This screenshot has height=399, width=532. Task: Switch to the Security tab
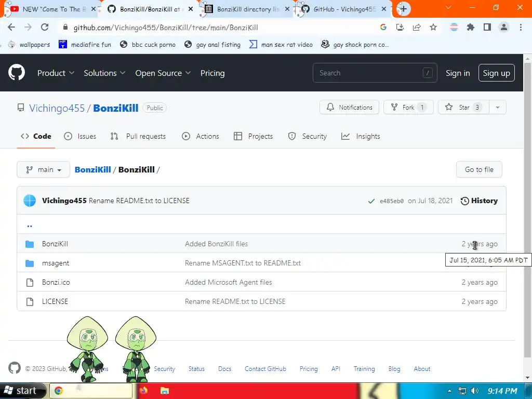tap(308, 136)
